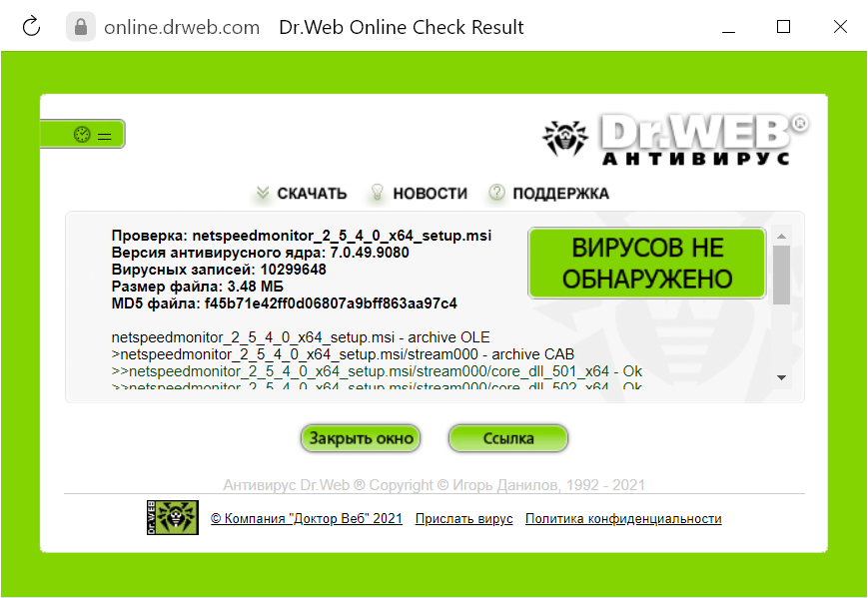868x598 pixels.
Task: Click the stream000 'archive CAB' line
Action: click(x=343, y=354)
